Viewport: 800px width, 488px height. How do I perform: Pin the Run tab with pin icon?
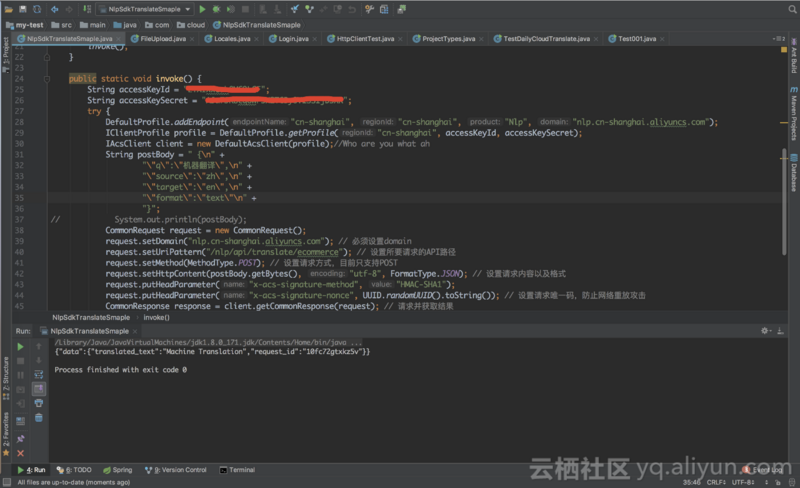20,439
